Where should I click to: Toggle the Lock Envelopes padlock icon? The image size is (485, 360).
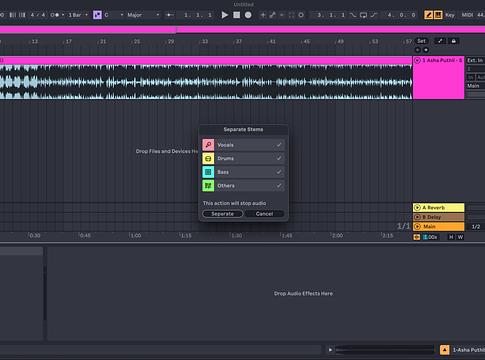click(x=453, y=41)
